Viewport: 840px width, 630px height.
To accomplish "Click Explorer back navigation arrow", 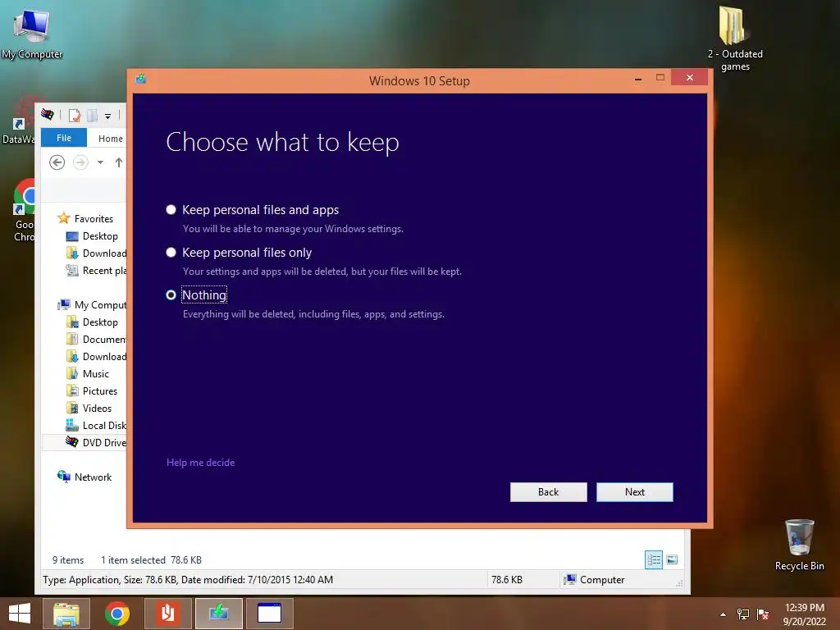I will [57, 162].
